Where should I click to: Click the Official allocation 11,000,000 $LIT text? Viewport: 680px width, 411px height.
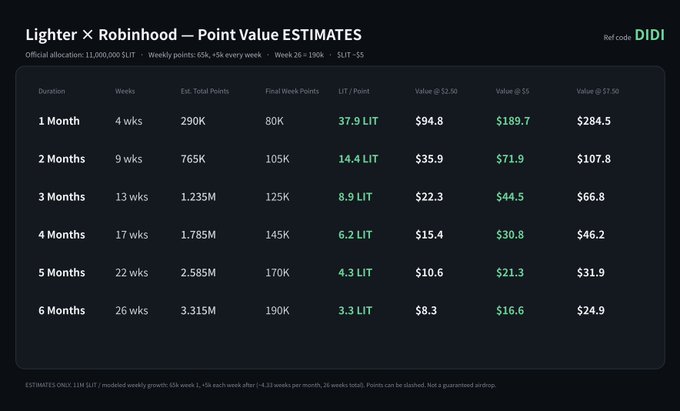[80, 55]
